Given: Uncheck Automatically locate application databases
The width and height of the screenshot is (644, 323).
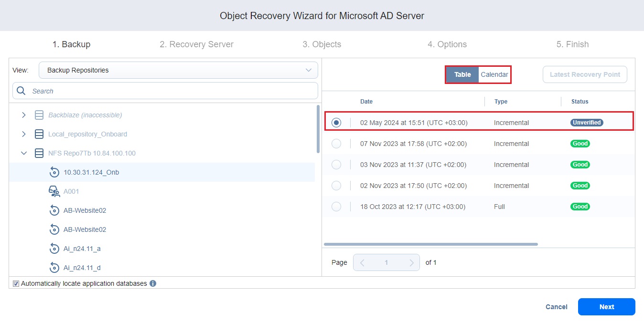Looking at the screenshot, I should tap(16, 283).
